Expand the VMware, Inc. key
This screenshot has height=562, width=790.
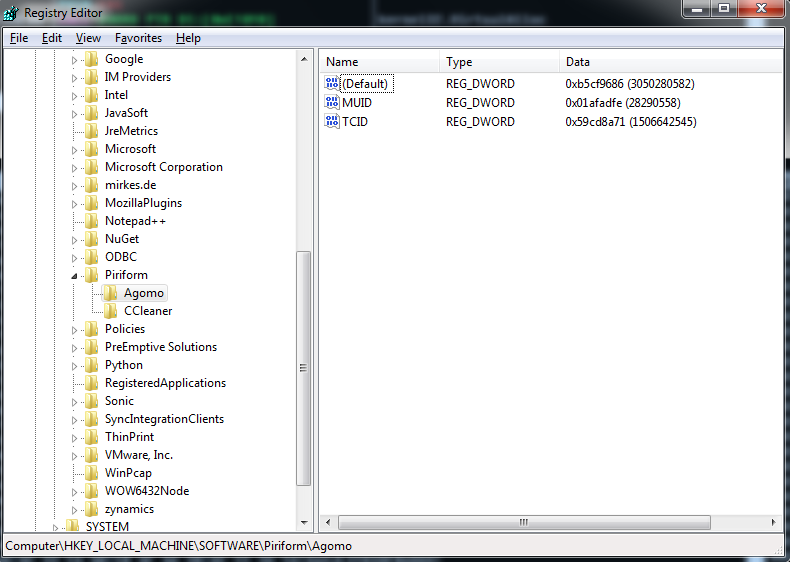75,456
